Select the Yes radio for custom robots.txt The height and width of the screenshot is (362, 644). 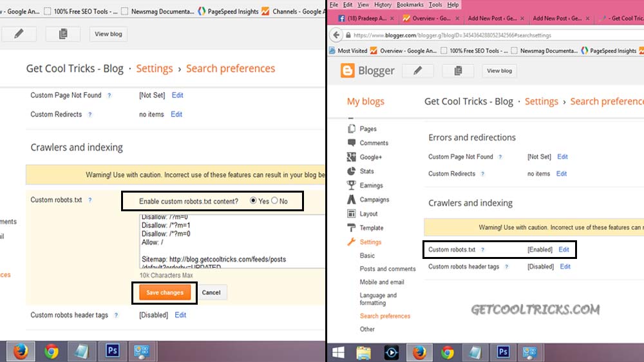253,200
